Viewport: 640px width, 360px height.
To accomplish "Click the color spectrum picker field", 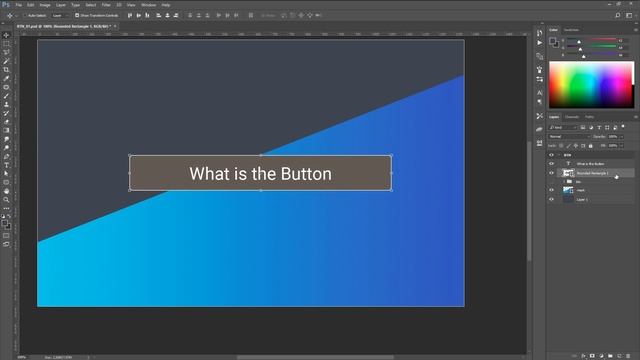I will pos(591,85).
